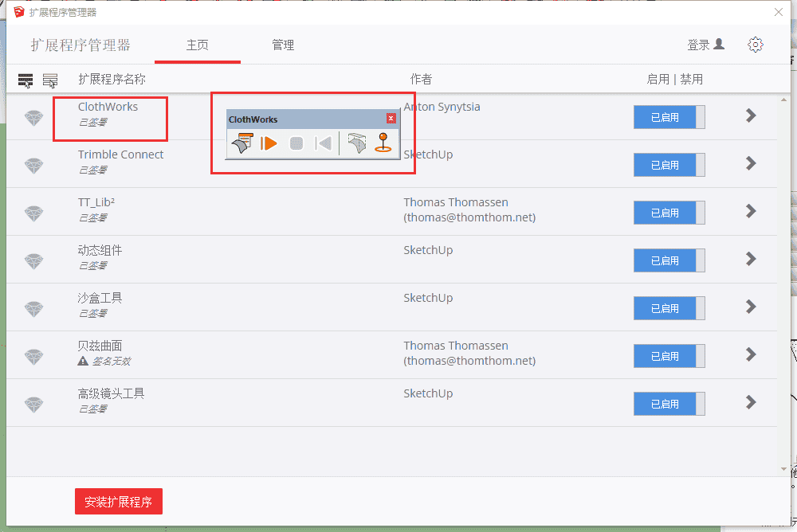This screenshot has width=797, height=532.
Task: Close Extension Manager window
Action: pyautogui.click(x=778, y=12)
